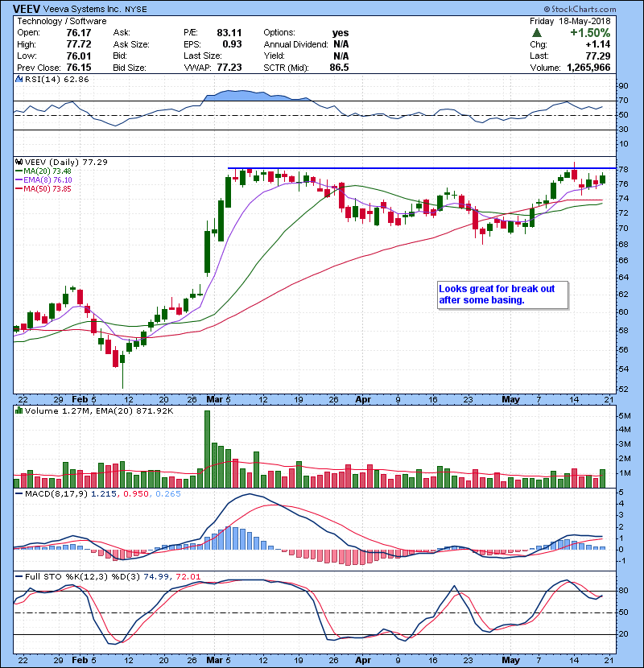
Task: Click the Veeva Systems Inc. company name
Action: coord(82,9)
